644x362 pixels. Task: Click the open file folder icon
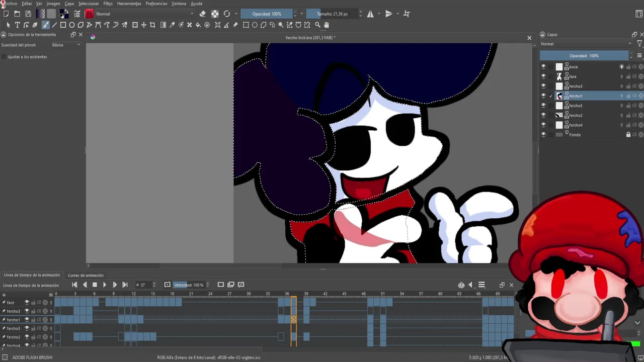coord(17,14)
